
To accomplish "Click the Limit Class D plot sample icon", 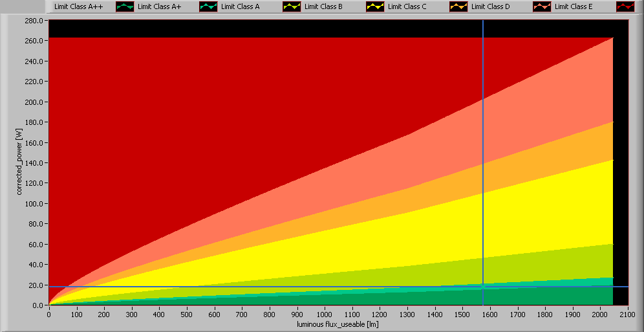I will pyautogui.click(x=542, y=6).
